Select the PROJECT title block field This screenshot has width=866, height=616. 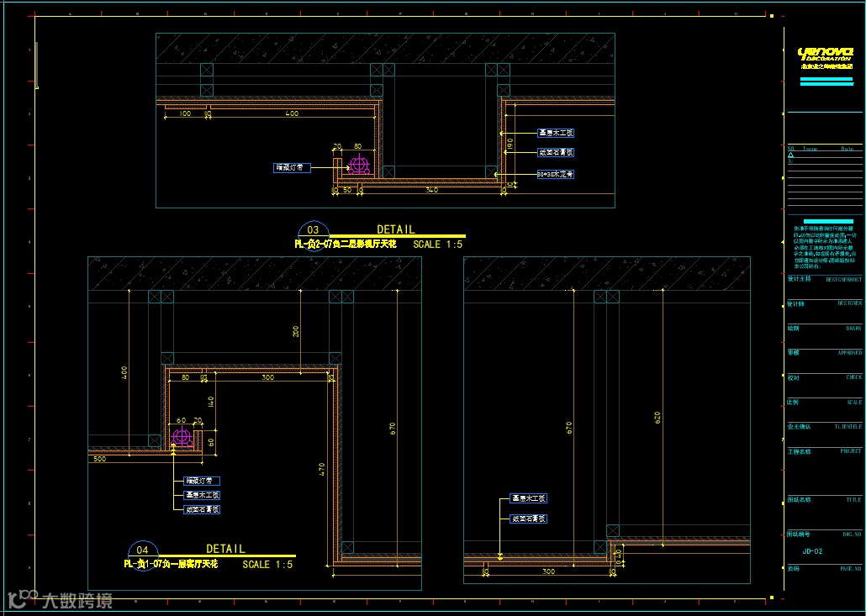click(824, 451)
